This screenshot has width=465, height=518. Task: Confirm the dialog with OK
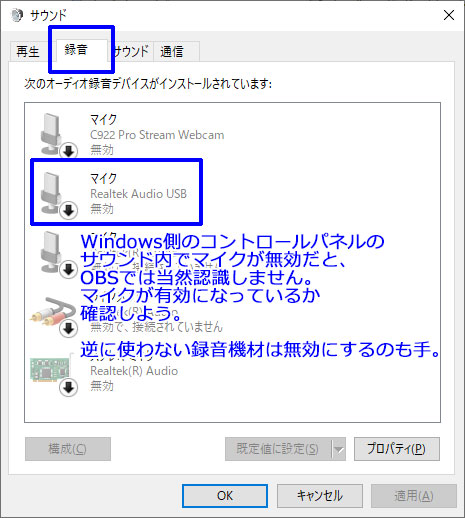click(x=225, y=496)
